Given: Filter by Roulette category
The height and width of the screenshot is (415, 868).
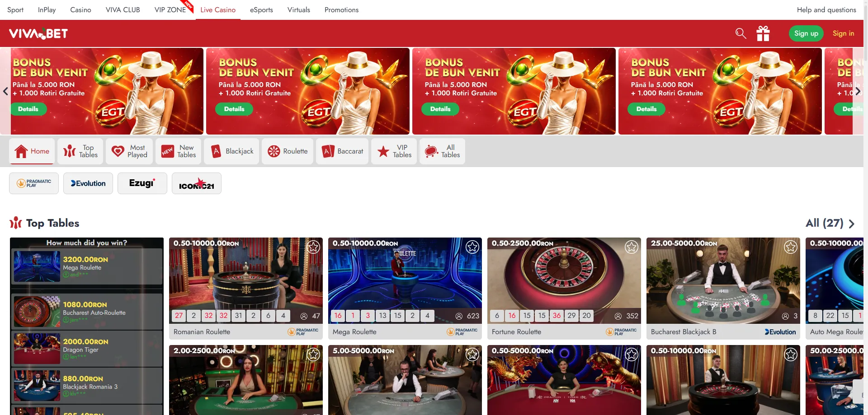Looking at the screenshot, I should (x=287, y=151).
